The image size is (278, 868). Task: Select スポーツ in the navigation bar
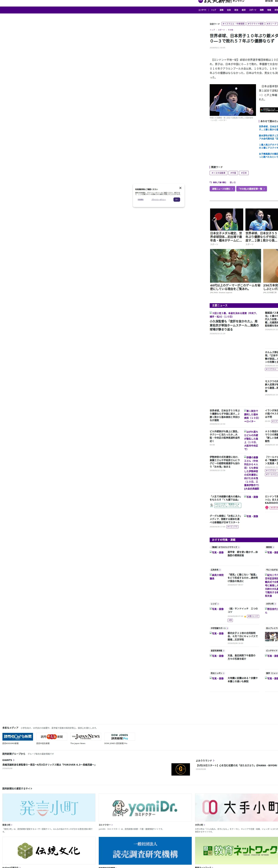pyautogui.click(x=253, y=10)
